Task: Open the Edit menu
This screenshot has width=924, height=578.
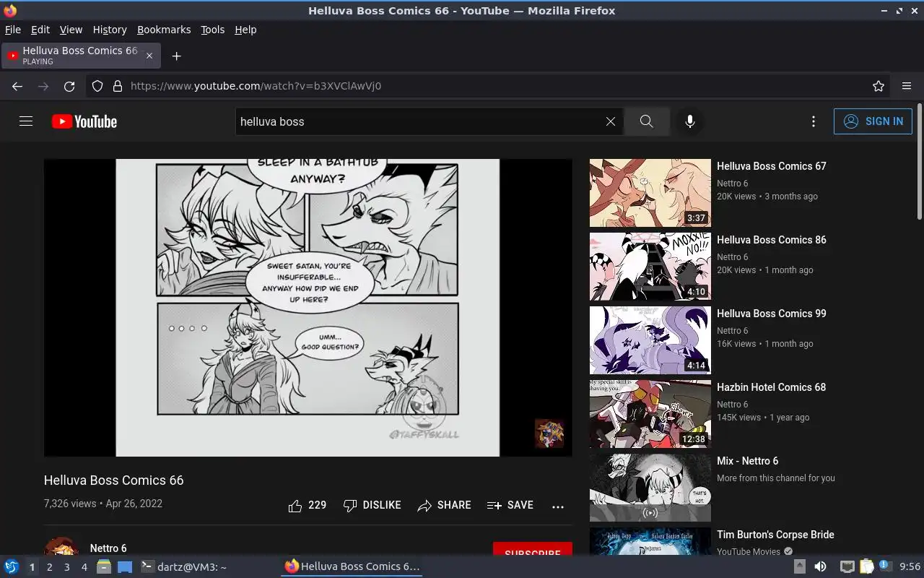Action: coord(40,30)
